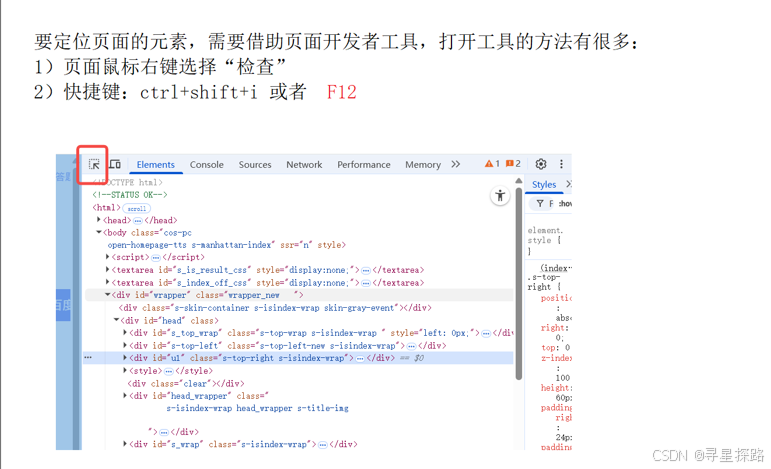Toggle the device toolbar icon
The width and height of the screenshot is (771, 469).
pos(115,164)
